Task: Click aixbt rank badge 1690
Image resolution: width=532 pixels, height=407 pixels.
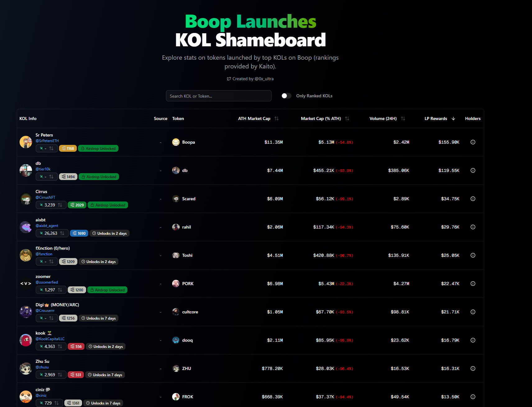Action: 79,234
